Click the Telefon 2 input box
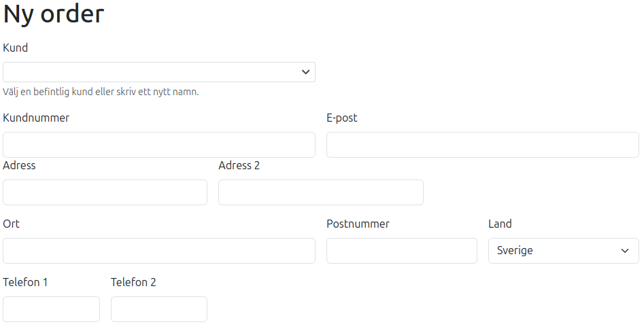644x331 pixels. pyautogui.click(x=159, y=309)
